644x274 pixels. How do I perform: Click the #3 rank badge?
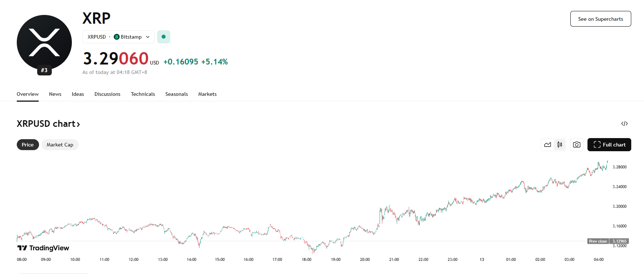44,70
